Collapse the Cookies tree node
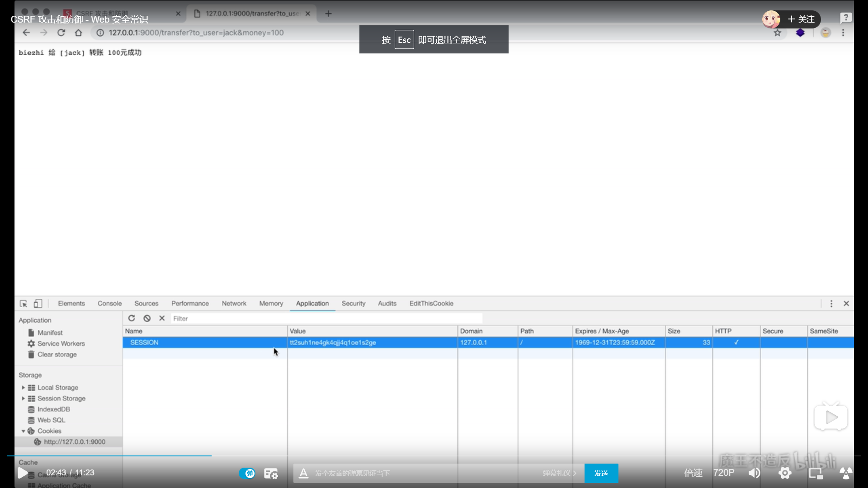This screenshot has height=488, width=868. click(x=23, y=431)
